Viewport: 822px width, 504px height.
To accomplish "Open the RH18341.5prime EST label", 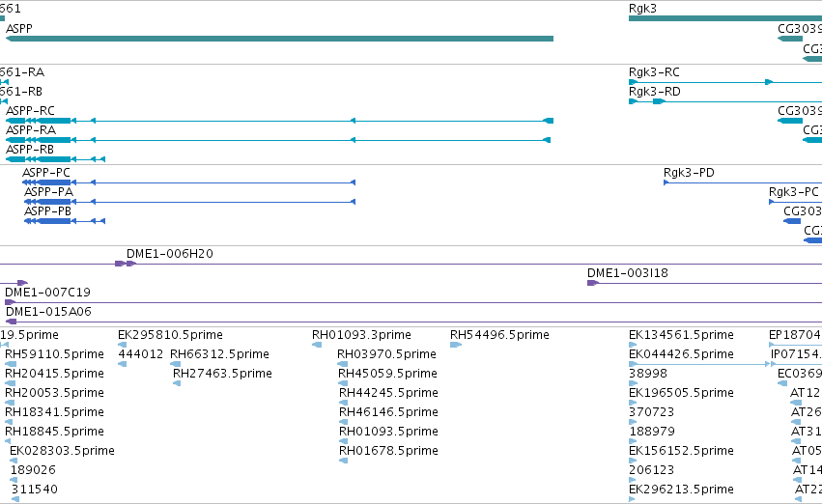I will point(54,412).
